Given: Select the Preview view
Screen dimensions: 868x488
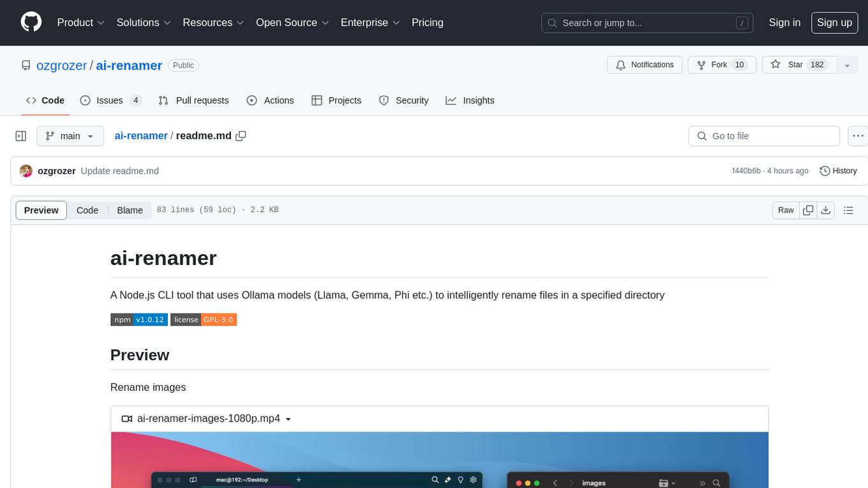Looking at the screenshot, I should (41, 210).
